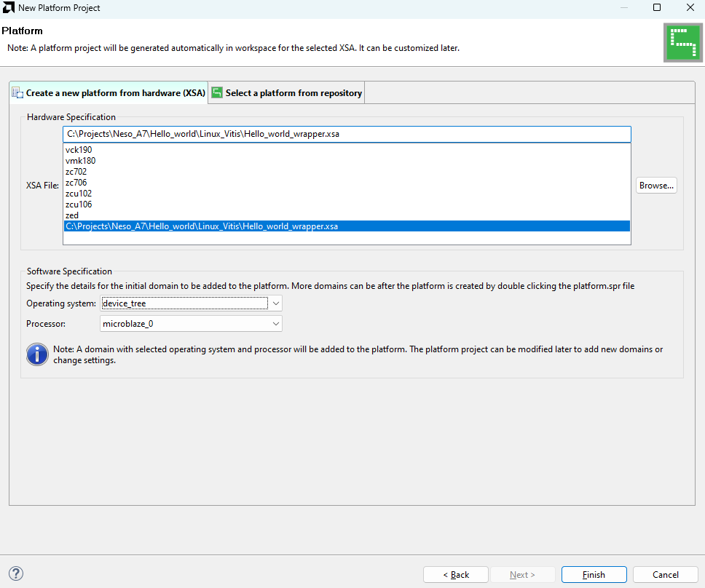Select vck190 from the hardware list
Image resolution: width=705 pixels, height=588 pixels.
pyautogui.click(x=79, y=150)
